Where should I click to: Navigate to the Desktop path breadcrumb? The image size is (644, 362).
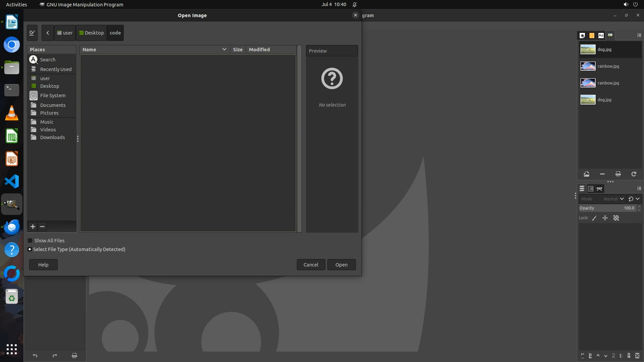pos(91,33)
